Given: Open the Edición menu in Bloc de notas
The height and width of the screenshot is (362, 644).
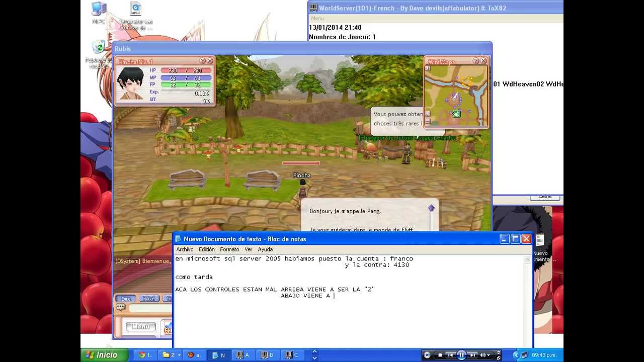Looking at the screenshot, I should (207, 249).
